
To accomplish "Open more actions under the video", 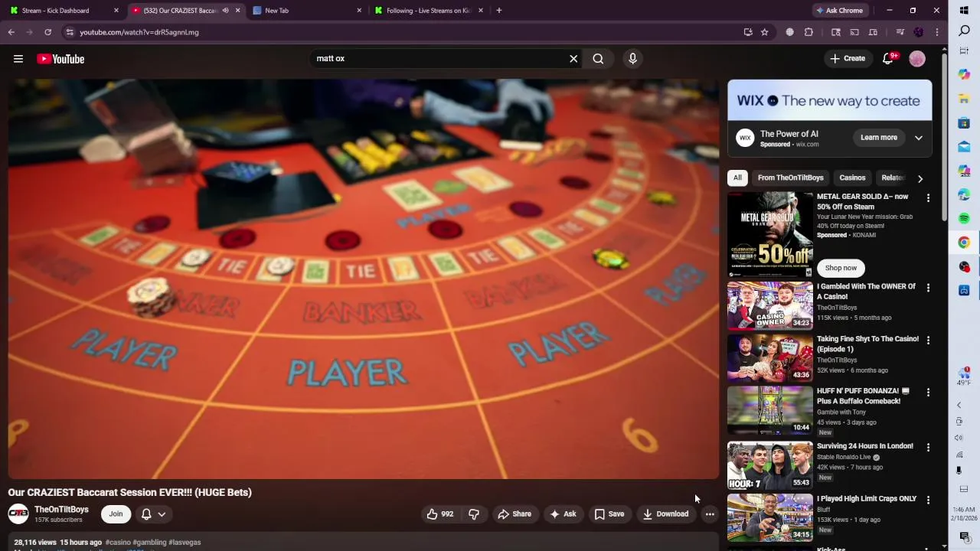I will tap(710, 514).
